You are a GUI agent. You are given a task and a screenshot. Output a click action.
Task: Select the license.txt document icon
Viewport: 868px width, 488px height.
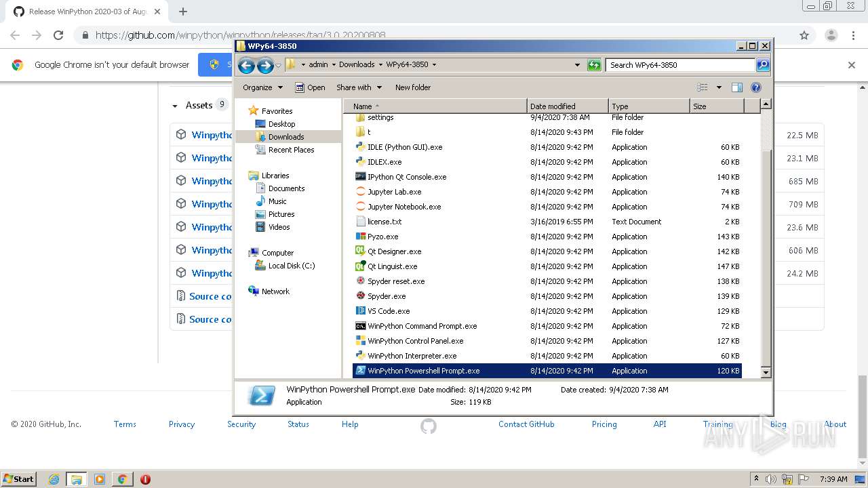(361, 222)
